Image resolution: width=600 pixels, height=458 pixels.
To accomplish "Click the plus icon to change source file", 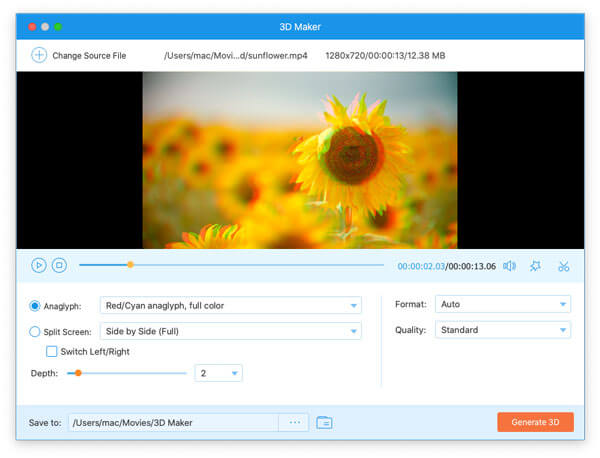I will click(39, 55).
